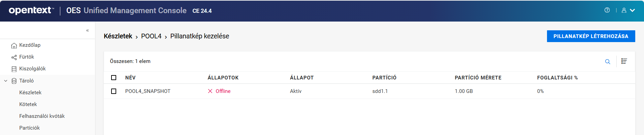Click the Kezdőlap home icon
This screenshot has height=135, width=644.
(14, 45)
